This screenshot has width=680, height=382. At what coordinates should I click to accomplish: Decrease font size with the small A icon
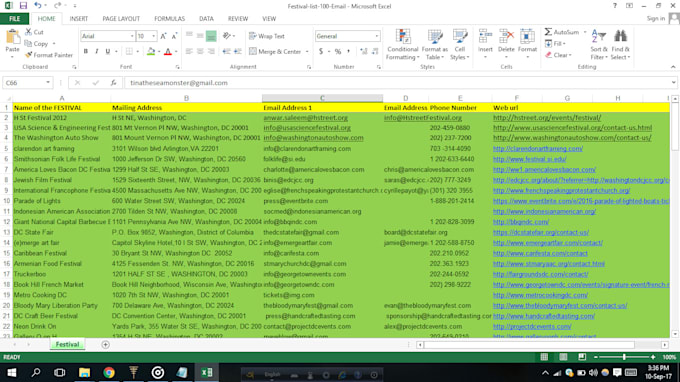174,36
